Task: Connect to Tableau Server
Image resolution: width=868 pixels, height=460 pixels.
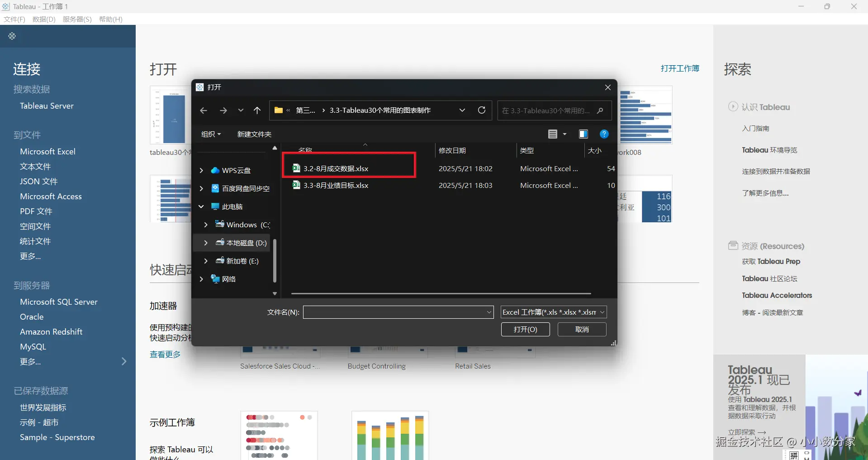Action: coord(47,105)
